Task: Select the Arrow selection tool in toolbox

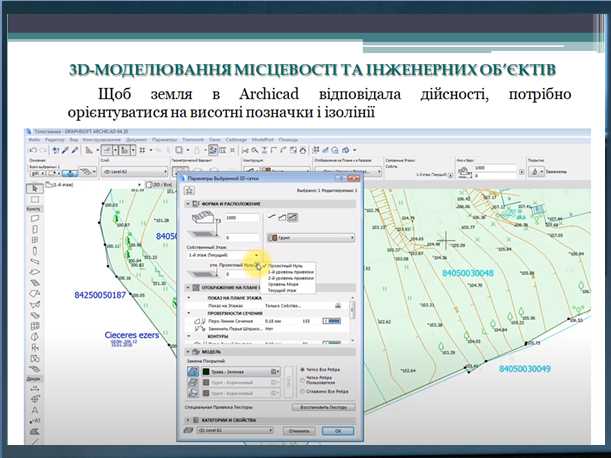Action: [x=35, y=189]
